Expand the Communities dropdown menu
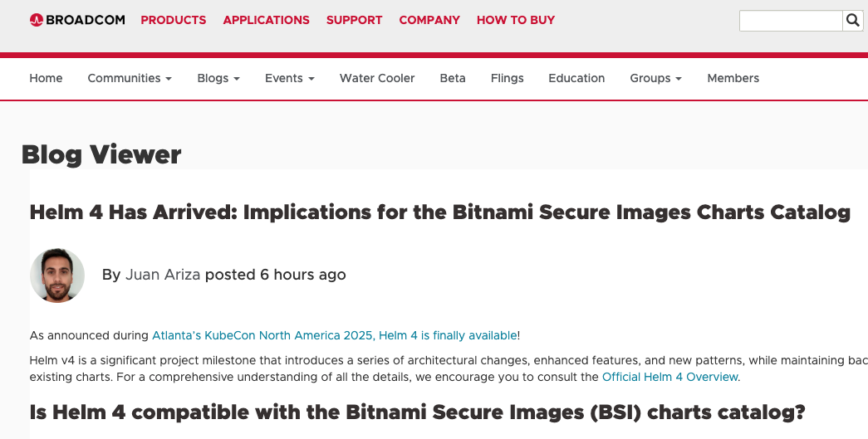The image size is (868, 439). point(130,78)
